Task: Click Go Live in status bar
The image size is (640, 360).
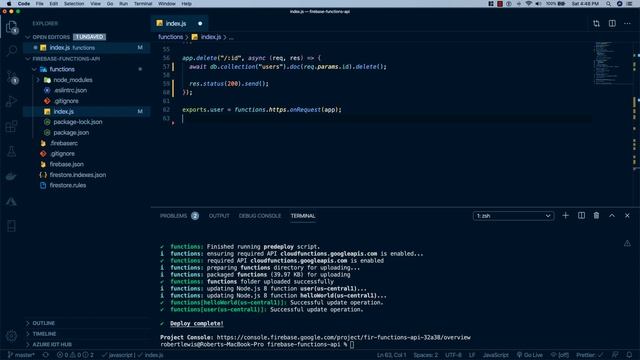Action: point(529,355)
